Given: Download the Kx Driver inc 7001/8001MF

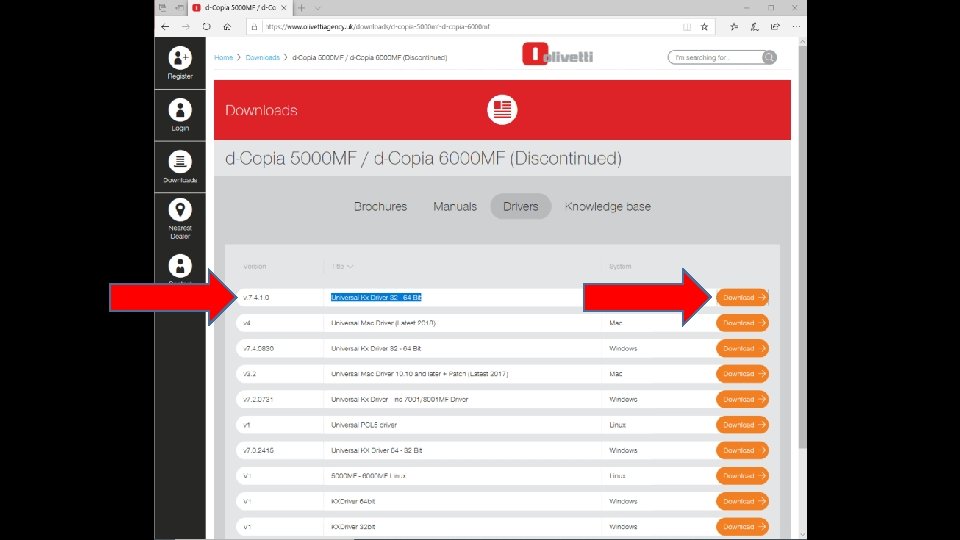Looking at the screenshot, I should 742,399.
